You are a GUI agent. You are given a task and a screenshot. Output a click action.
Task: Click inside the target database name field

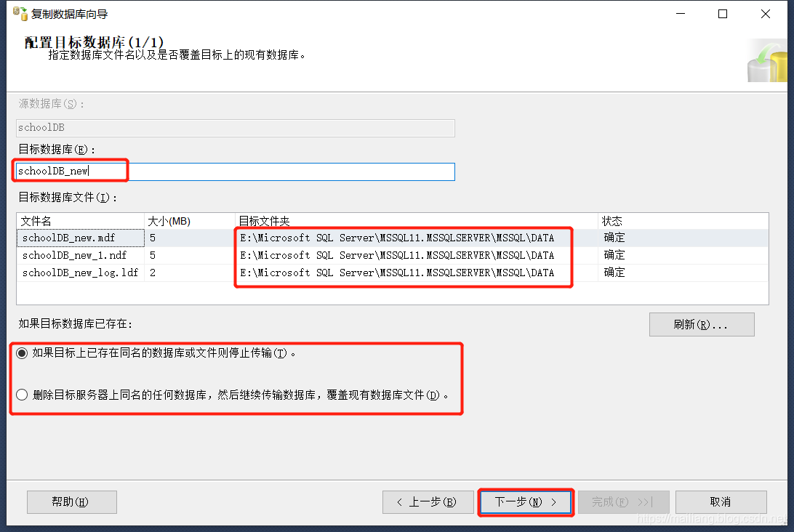[218, 172]
